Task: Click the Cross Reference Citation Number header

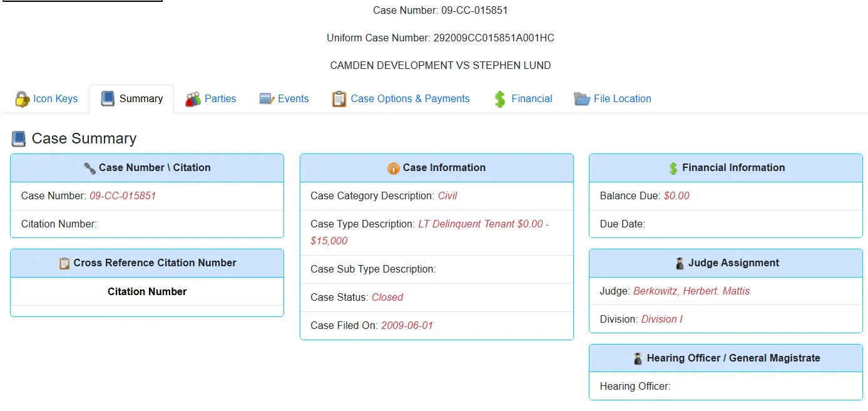Action: coord(155,263)
